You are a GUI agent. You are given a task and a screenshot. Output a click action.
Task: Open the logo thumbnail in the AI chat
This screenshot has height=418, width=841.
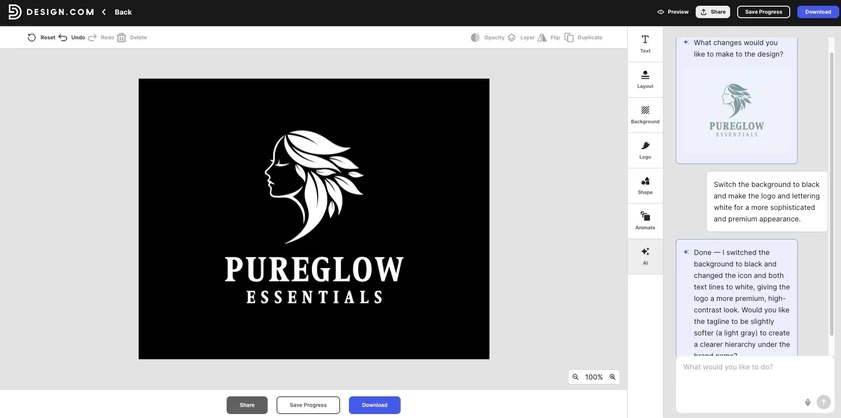click(x=736, y=111)
